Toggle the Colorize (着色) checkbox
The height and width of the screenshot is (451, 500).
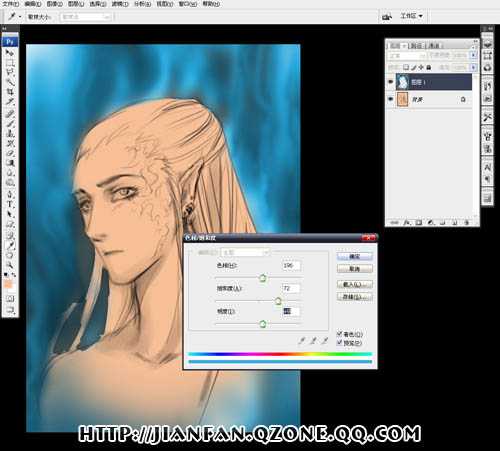pos(339,333)
